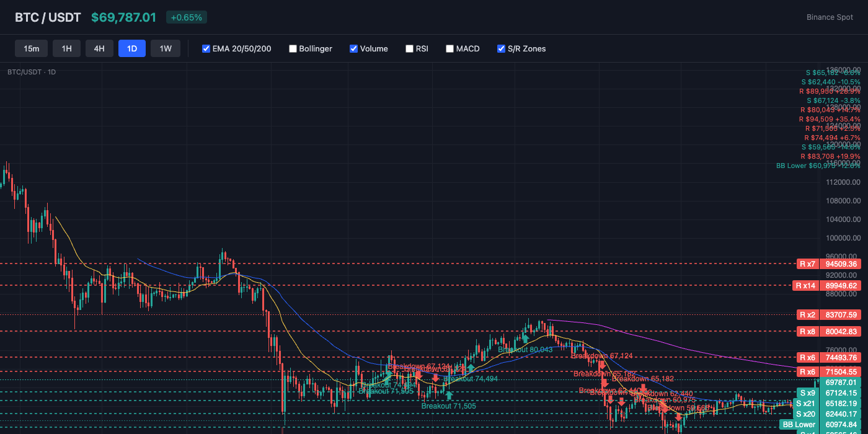This screenshot has width=868, height=434.
Task: Click the 74493.76 price label
Action: (x=841, y=357)
